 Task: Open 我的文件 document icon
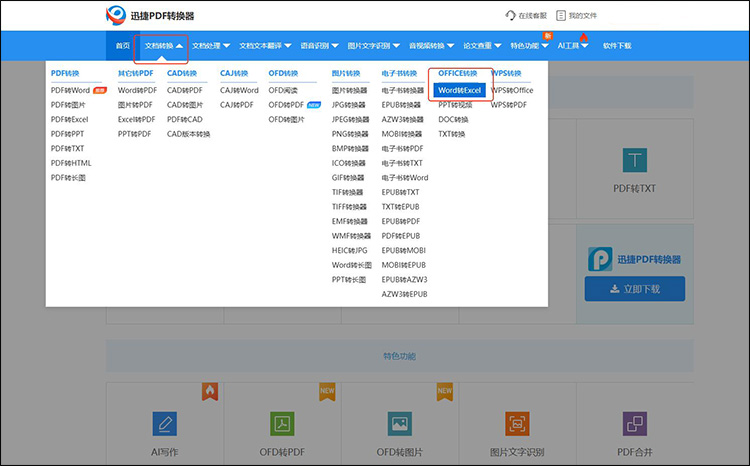(561, 15)
